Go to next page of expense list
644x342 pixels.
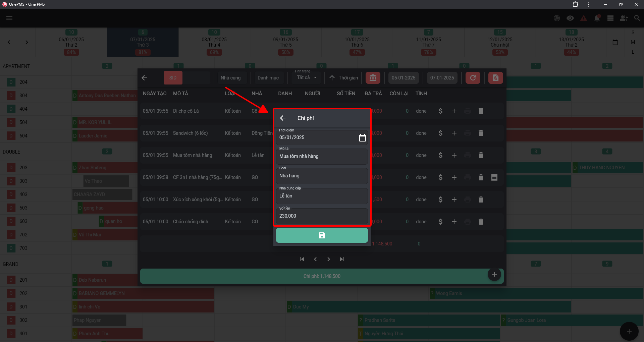click(329, 259)
